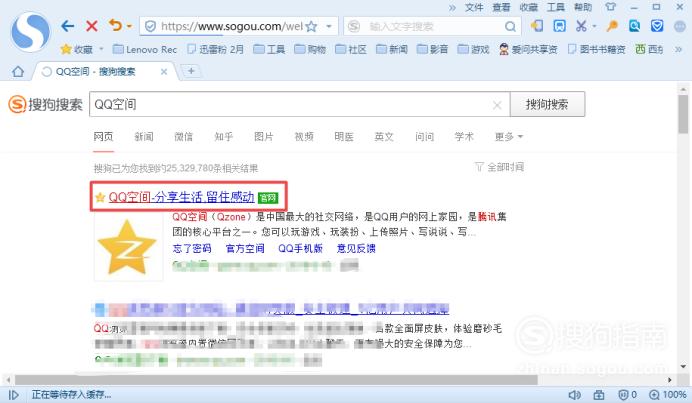Screen dimensions: 692x403
Task: Open dropdown beside the undo icon
Action: coord(129,26)
